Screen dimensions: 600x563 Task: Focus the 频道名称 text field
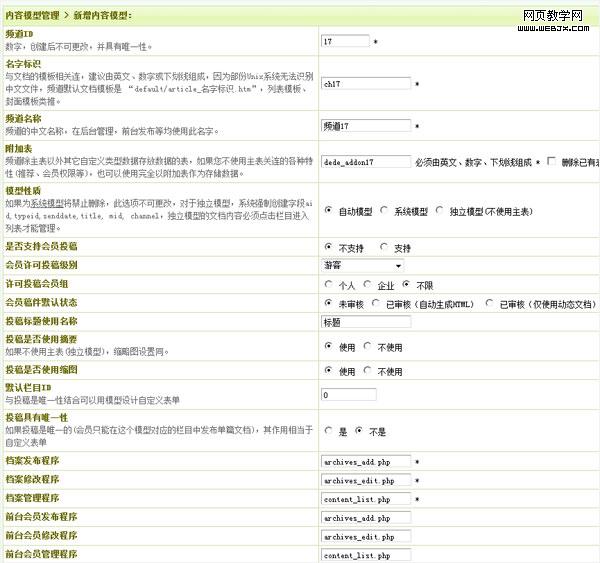(366, 126)
